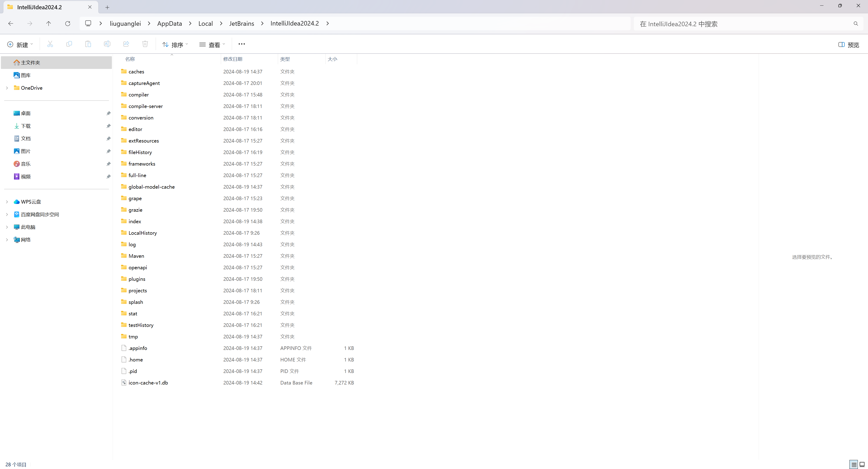Click the Back navigation arrow
The image size is (868, 469).
[x=11, y=23]
